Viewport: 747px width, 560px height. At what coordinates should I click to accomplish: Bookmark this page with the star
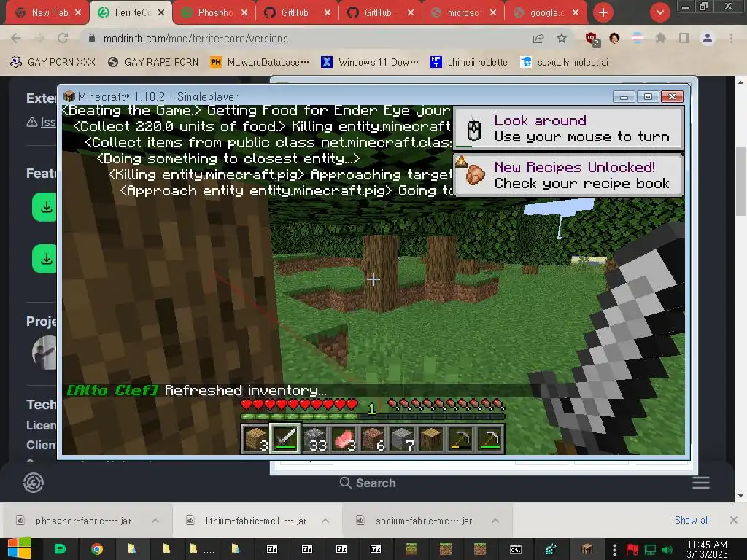point(562,38)
